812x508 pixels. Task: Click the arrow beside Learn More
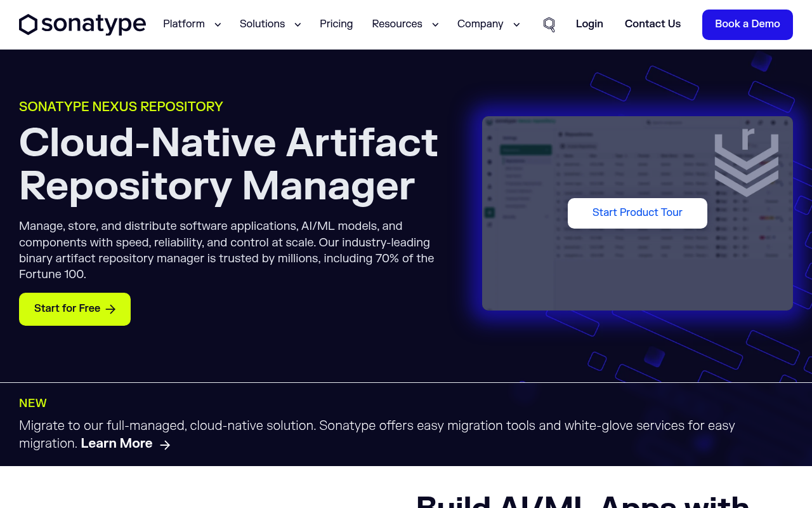(x=165, y=444)
